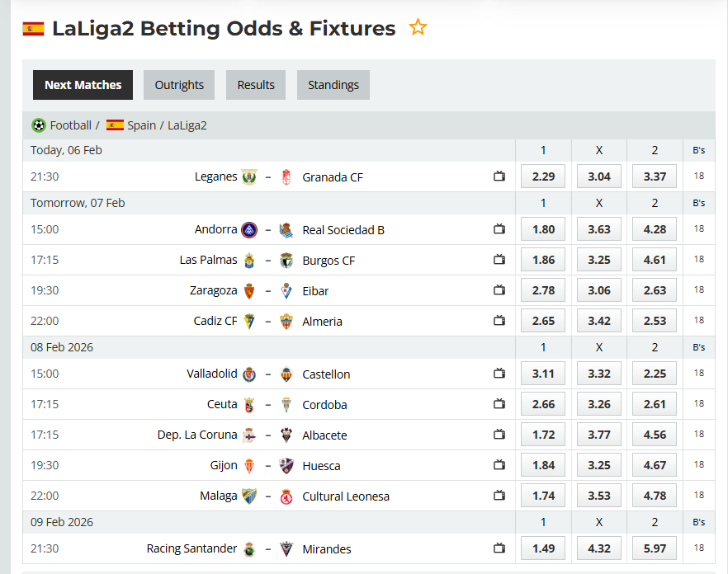The width and height of the screenshot is (728, 574).
Task: Switch to the Results tab
Action: pyautogui.click(x=255, y=84)
